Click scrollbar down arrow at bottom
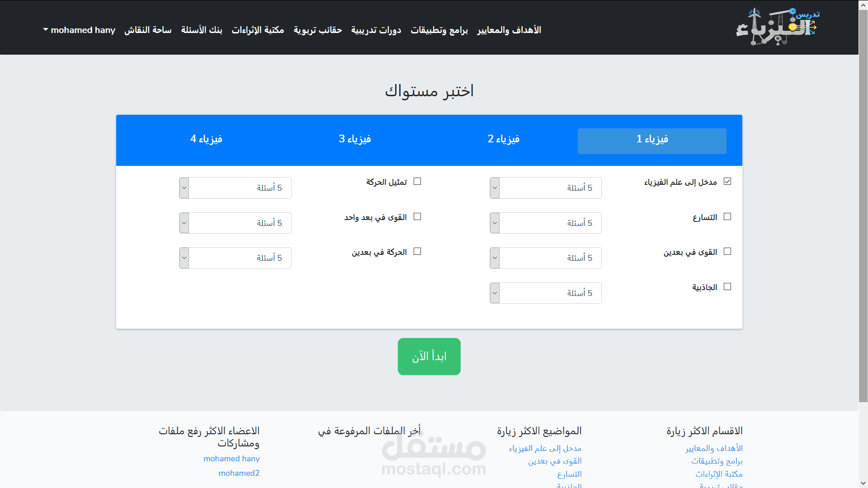Image resolution: width=868 pixels, height=488 pixels. click(863, 483)
